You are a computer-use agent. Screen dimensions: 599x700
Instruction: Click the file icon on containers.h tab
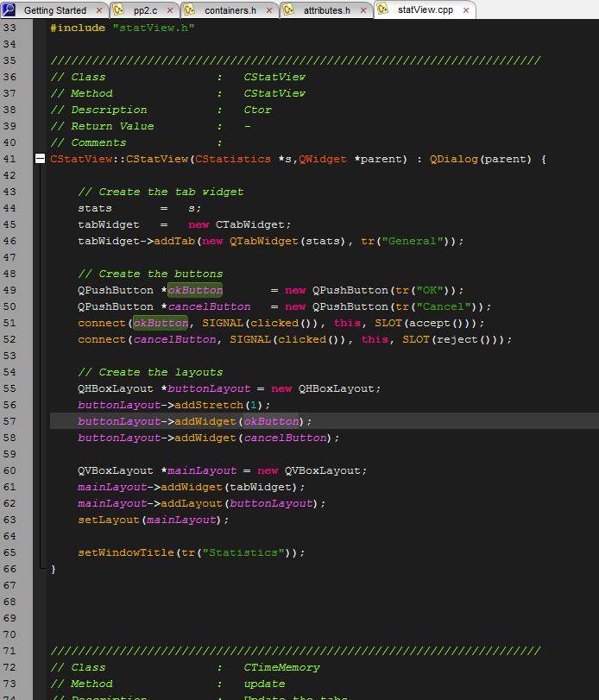[190, 10]
